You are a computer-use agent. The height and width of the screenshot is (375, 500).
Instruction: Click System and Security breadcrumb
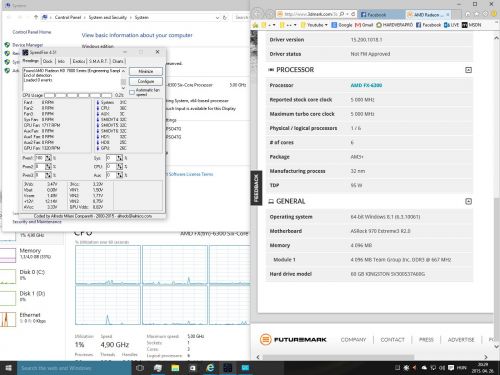(x=108, y=17)
